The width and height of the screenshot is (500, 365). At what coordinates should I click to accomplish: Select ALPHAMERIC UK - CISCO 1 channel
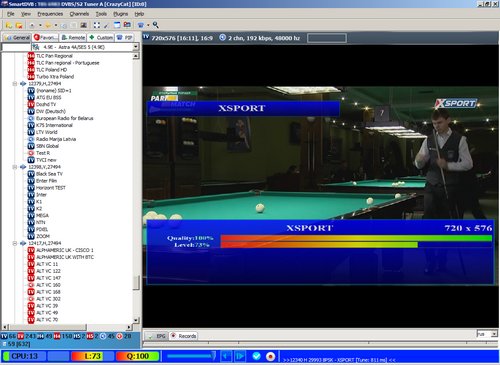point(65,250)
